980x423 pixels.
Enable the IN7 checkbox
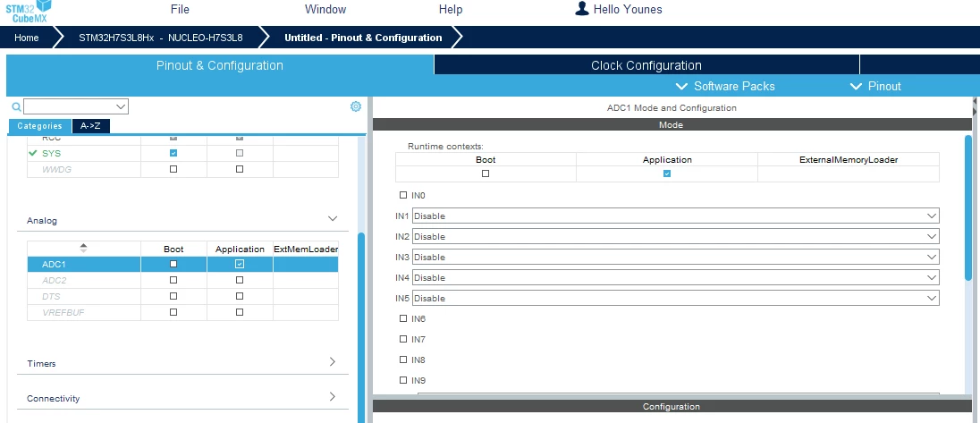[x=403, y=339]
